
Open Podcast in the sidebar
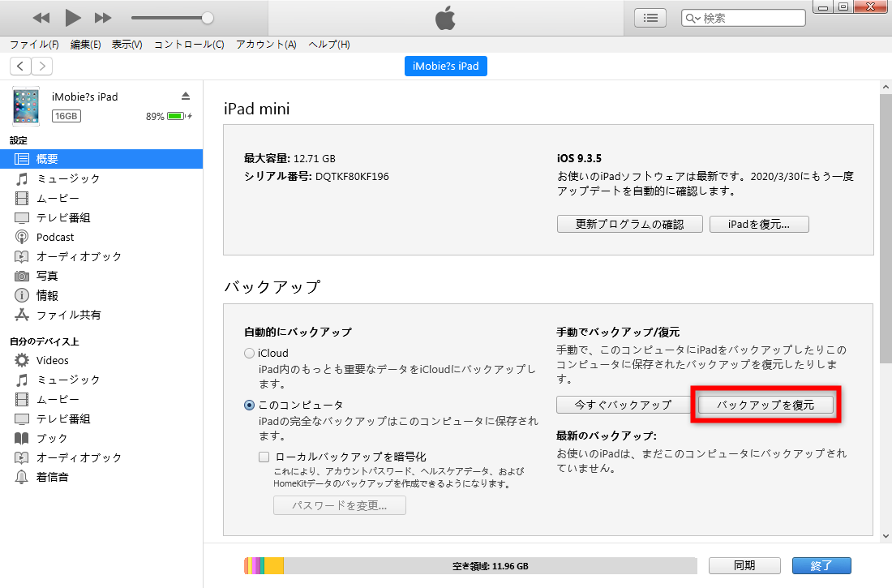pyautogui.click(x=101, y=237)
